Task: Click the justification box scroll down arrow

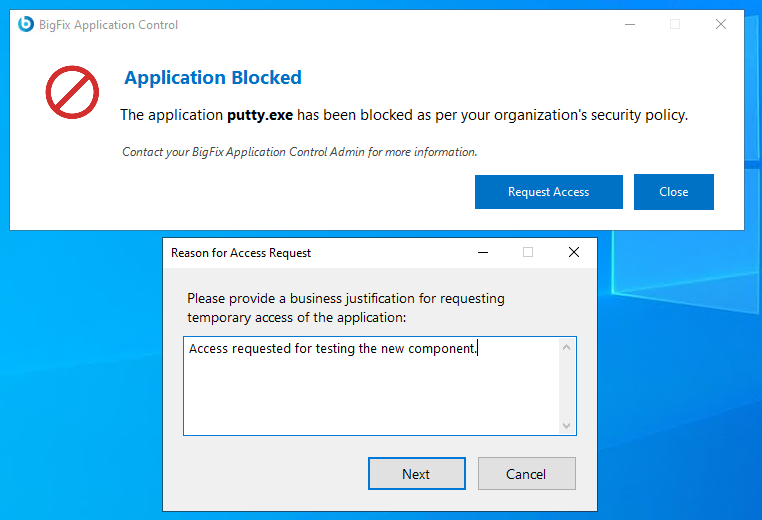Action: (567, 426)
